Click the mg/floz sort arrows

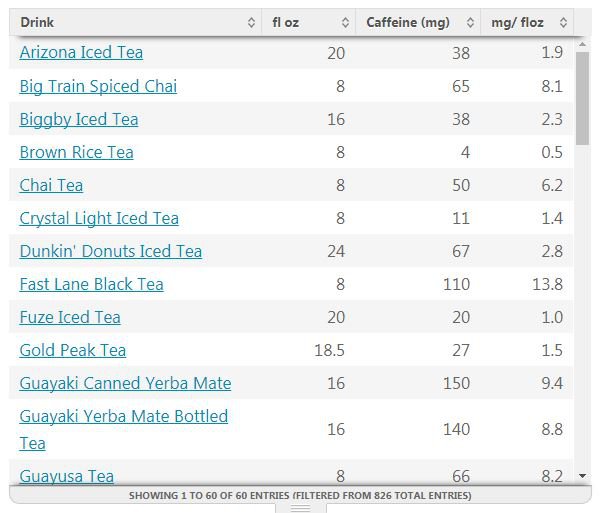[x=563, y=23]
